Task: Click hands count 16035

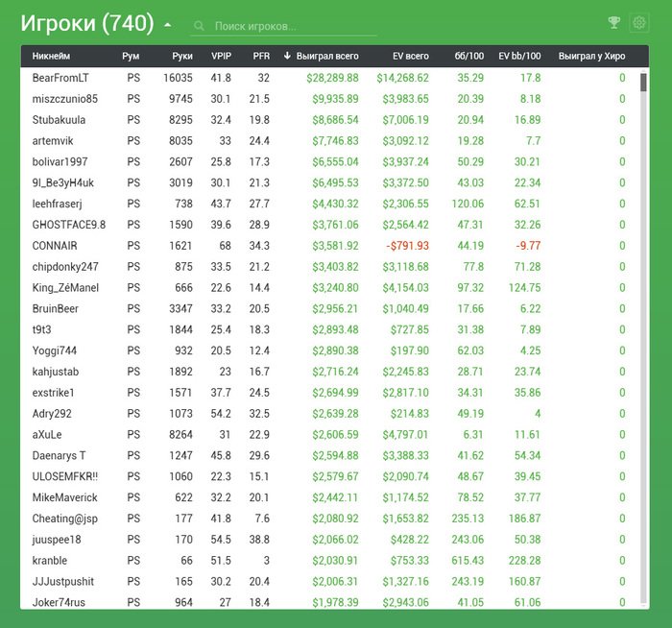Action: coord(178,78)
